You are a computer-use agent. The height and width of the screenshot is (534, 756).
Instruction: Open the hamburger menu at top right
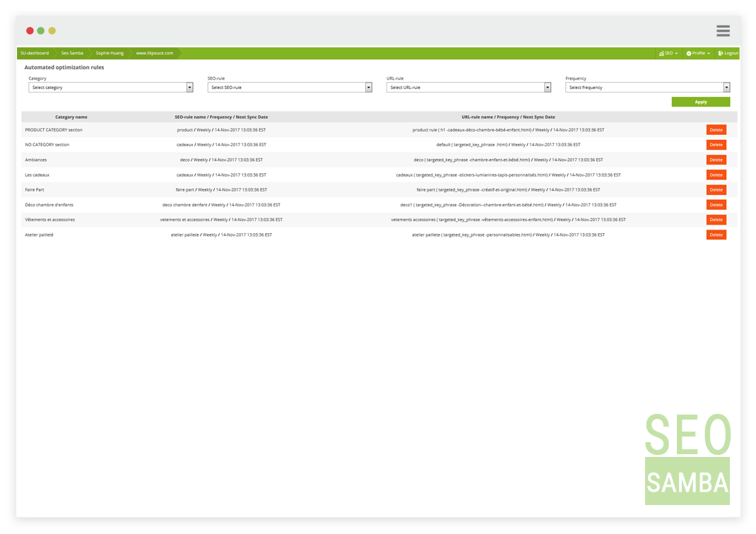(722, 30)
